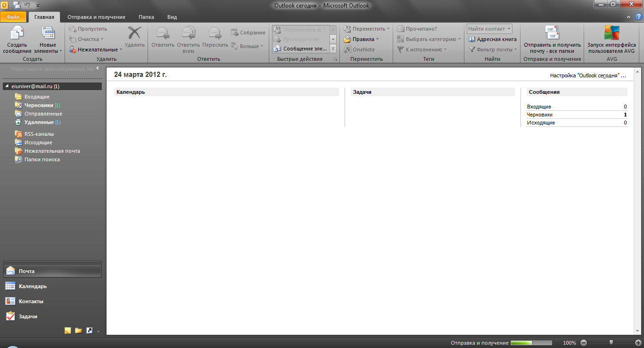644x348 pixels.
Task: Click the Собрание meeting icon
Action: click(x=248, y=33)
